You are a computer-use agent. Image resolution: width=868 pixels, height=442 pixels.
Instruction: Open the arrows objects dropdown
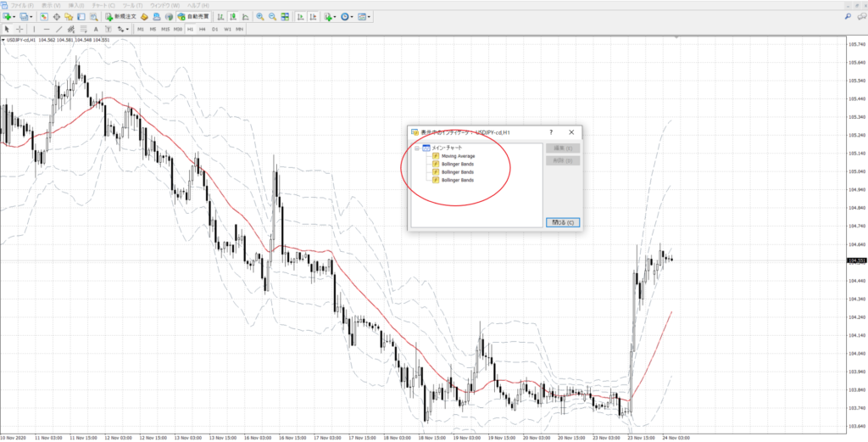(x=127, y=29)
